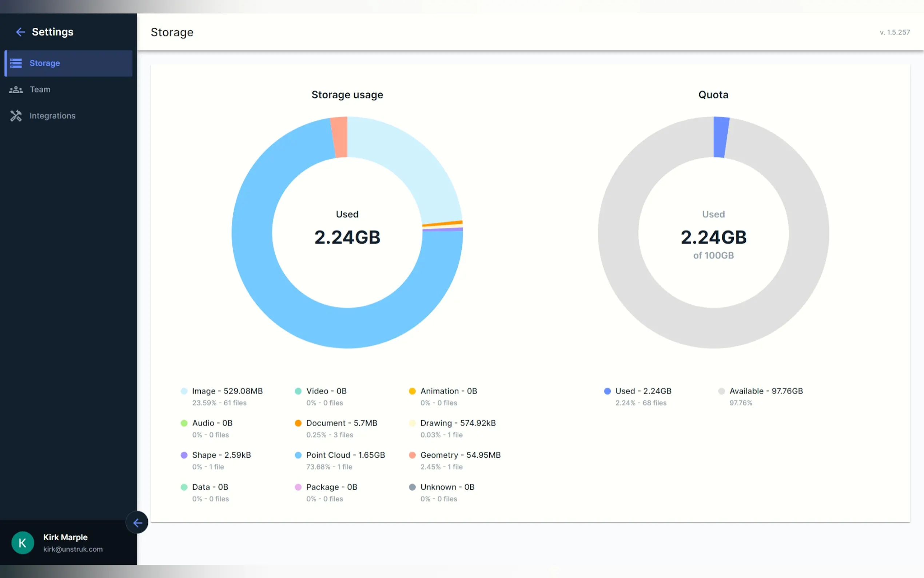Image resolution: width=924 pixels, height=578 pixels.
Task: Click the Storage icon in the sidebar
Action: pos(16,63)
